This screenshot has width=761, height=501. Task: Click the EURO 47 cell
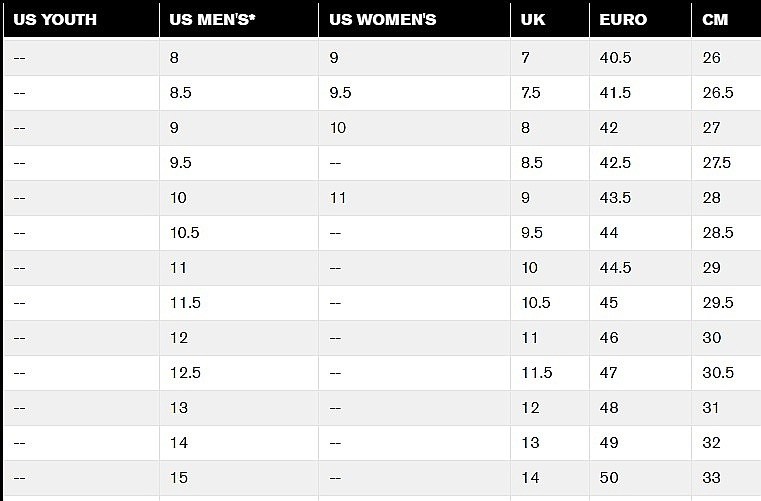point(609,373)
